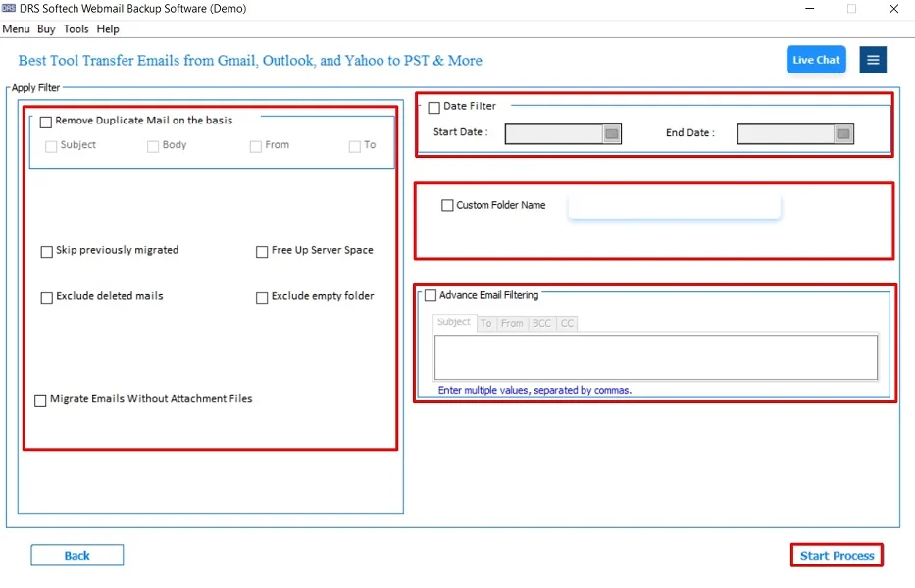Open the hamburger menu icon
The width and height of the screenshot is (915, 588).
pos(873,59)
